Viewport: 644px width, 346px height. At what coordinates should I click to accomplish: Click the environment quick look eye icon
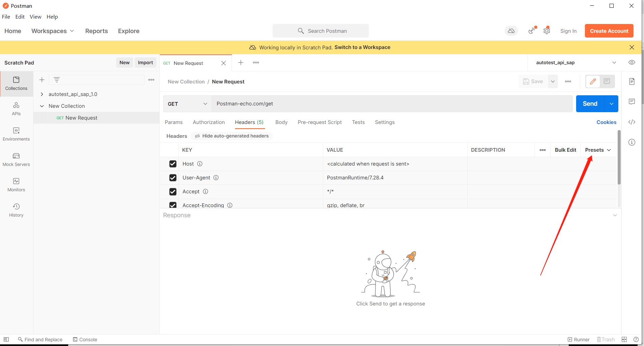click(x=632, y=63)
